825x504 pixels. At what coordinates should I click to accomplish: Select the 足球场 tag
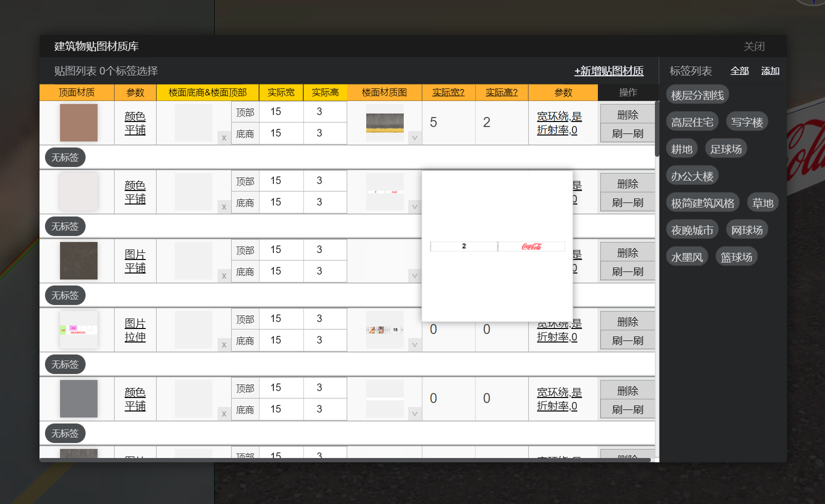(x=726, y=149)
